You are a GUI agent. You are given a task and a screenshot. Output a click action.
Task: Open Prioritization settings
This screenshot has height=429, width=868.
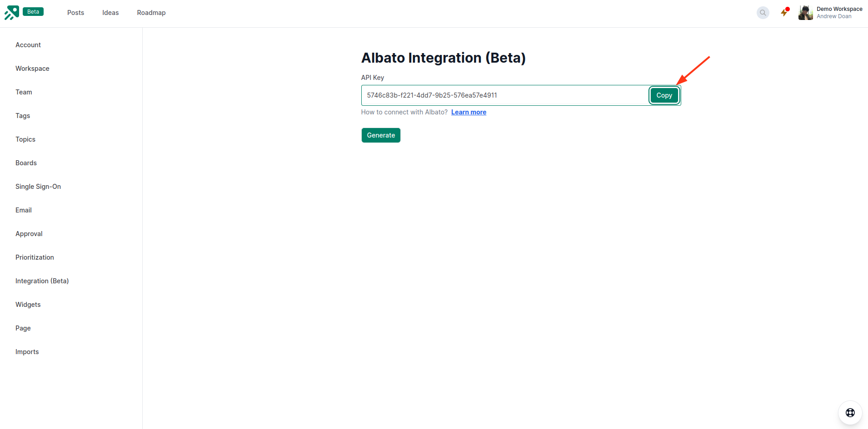pos(35,257)
